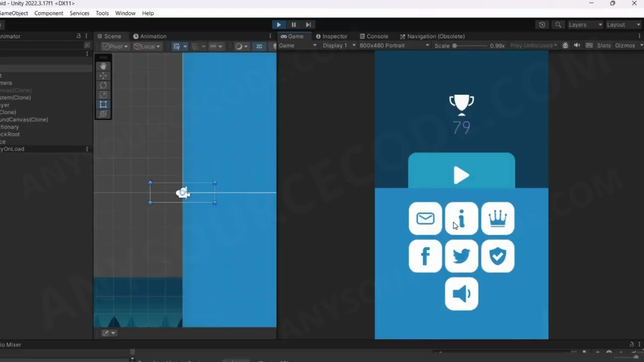This screenshot has width=644, height=362.
Task: Click the crown leaderboard icon in game
Action: pyautogui.click(x=498, y=218)
